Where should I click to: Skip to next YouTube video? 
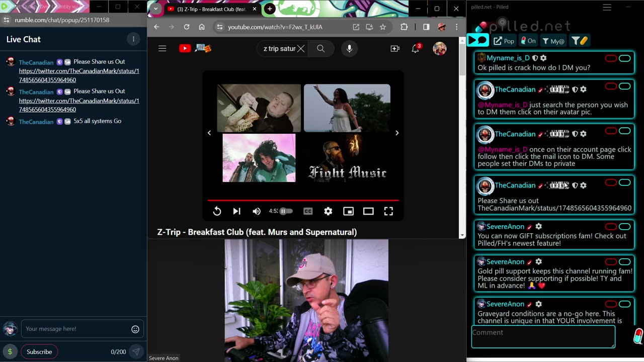coord(236,211)
